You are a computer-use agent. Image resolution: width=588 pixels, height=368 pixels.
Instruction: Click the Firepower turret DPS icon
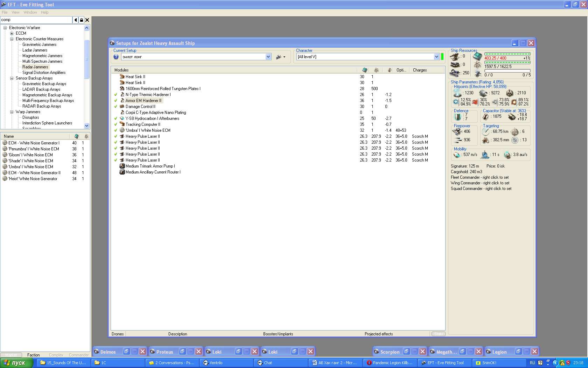pyautogui.click(x=457, y=131)
